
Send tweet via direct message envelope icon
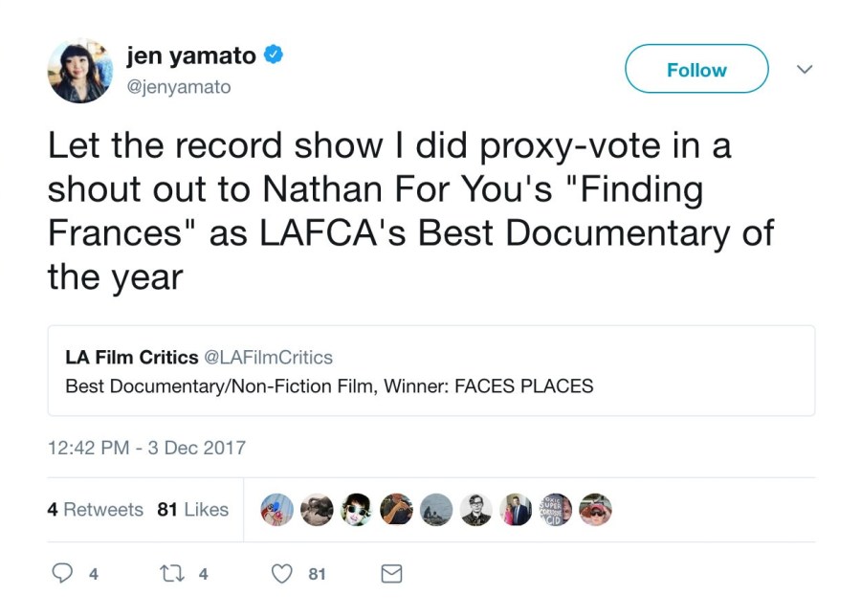391,574
